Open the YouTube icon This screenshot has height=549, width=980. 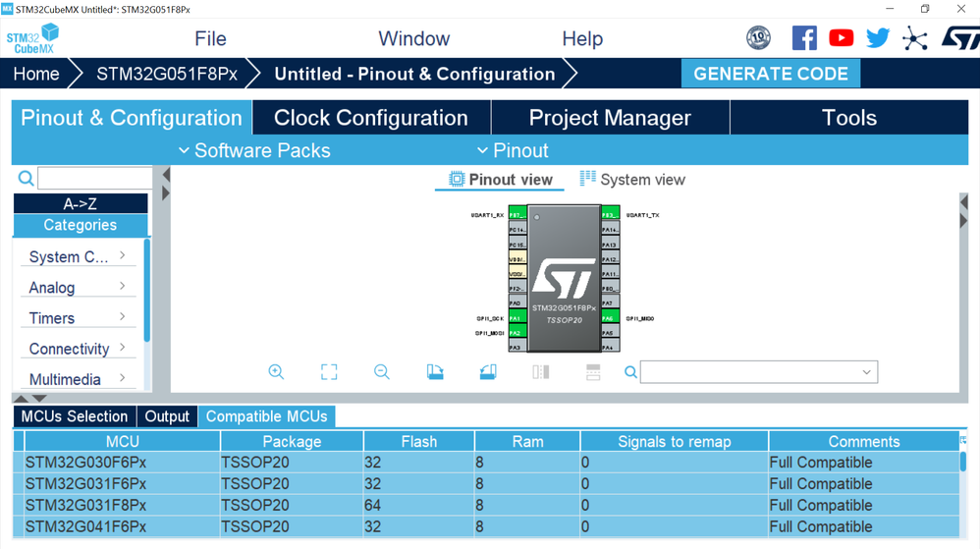point(842,38)
